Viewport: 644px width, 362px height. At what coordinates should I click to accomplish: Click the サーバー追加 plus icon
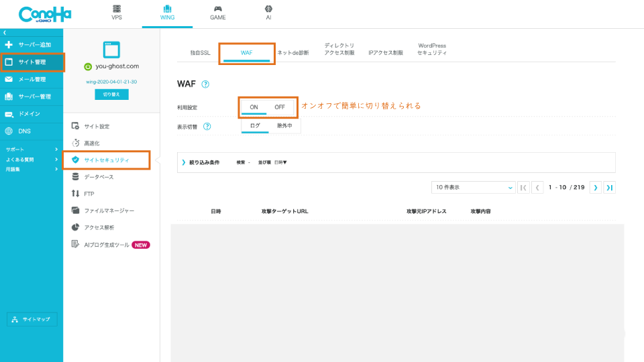(9, 45)
